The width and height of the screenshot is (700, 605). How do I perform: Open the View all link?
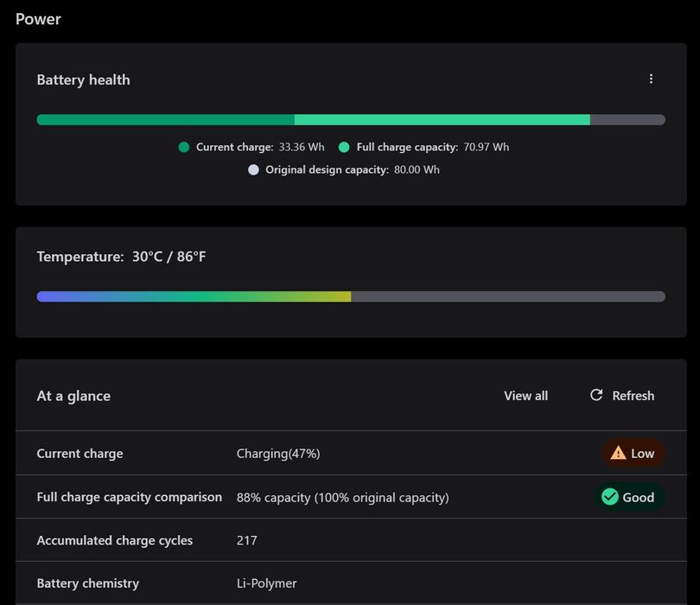526,396
